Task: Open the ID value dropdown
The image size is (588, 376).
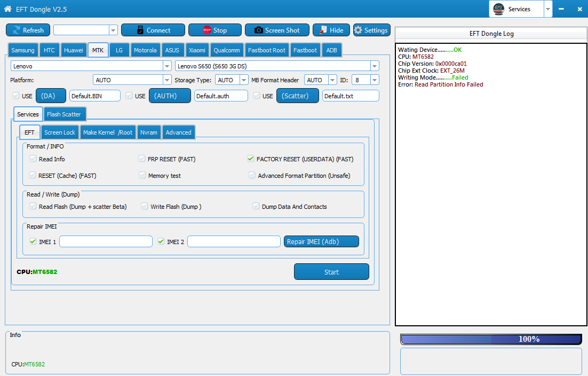Action: pos(374,80)
